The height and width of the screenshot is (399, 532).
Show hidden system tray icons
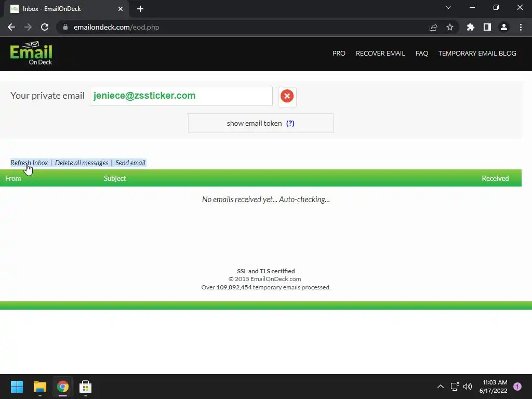[x=441, y=387]
